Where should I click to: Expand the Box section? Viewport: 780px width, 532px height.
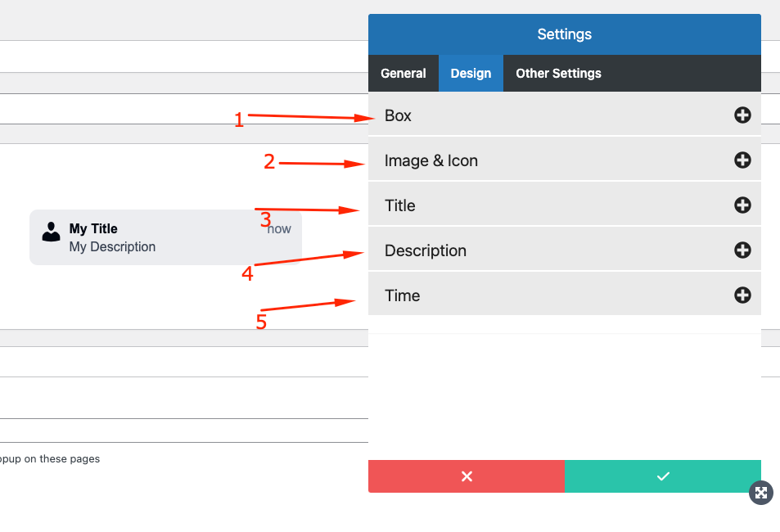click(x=399, y=115)
